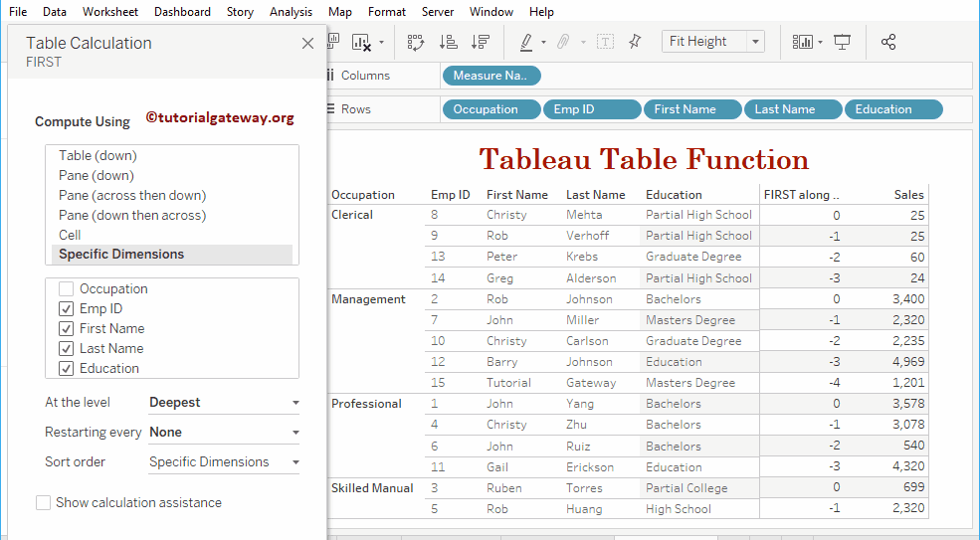
Task: Select Pane (down) option
Action: (x=172, y=176)
